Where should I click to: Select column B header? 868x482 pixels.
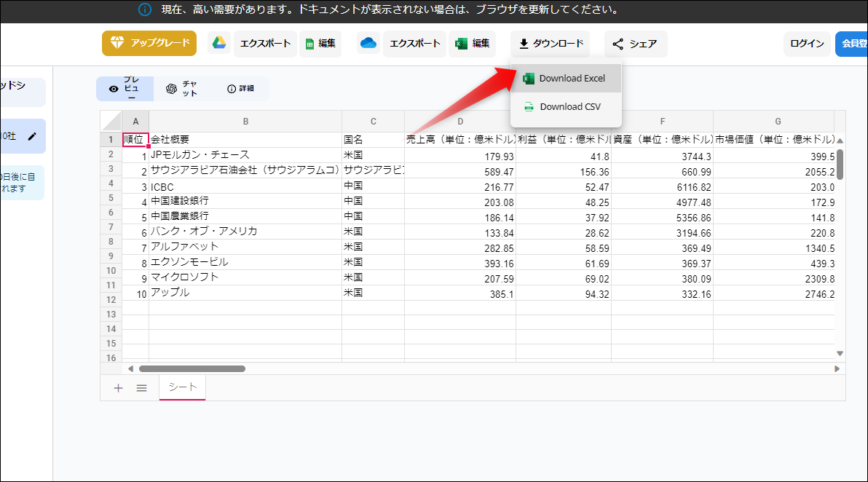point(245,121)
